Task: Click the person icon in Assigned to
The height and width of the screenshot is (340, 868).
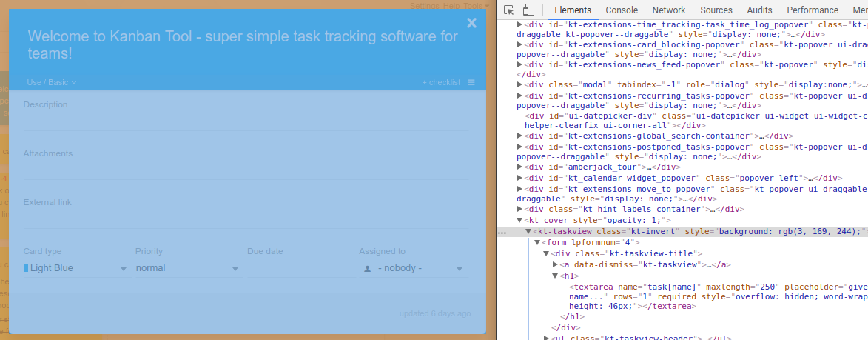Action: click(367, 269)
